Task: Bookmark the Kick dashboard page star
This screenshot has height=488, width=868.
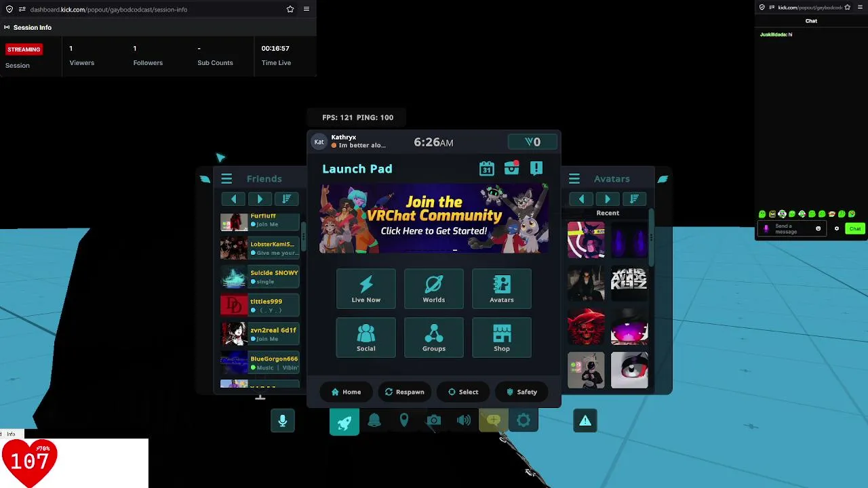Action: click(290, 9)
